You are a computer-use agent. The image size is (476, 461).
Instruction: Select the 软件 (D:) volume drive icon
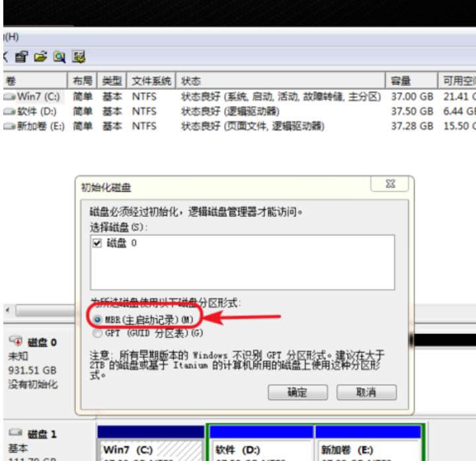[x=9, y=111]
